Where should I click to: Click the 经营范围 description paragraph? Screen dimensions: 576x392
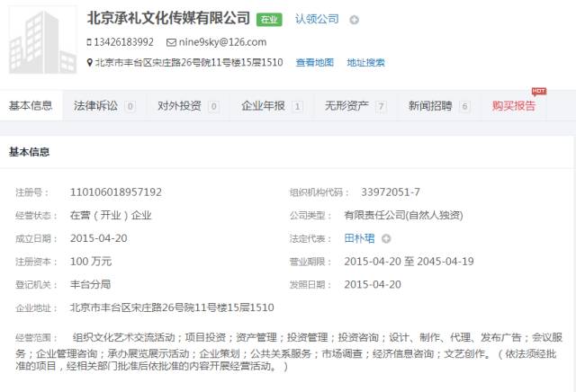pyautogui.click(x=289, y=352)
